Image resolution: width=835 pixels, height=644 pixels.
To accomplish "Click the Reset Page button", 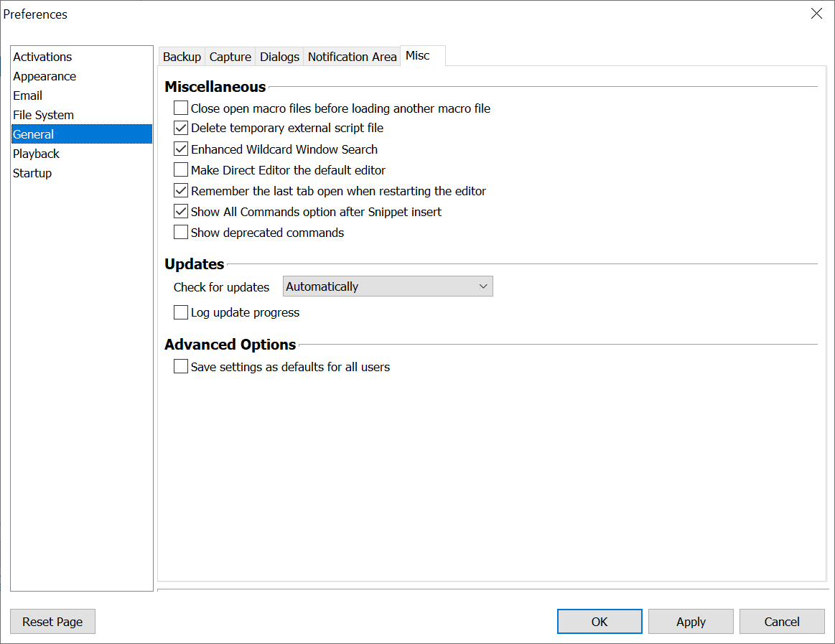I will (52, 622).
